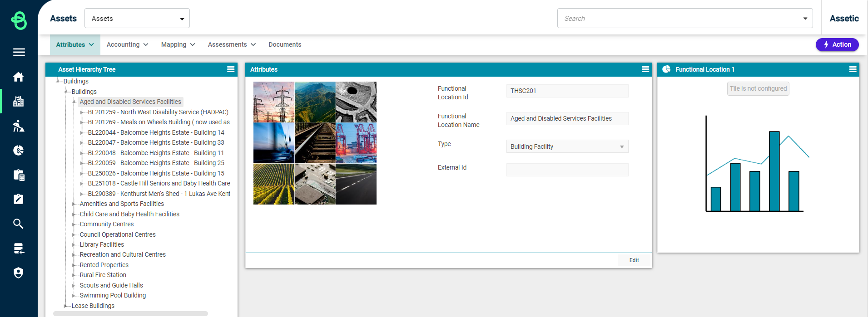Image resolution: width=868 pixels, height=317 pixels.
Task: Select BL201269 Meals on Wheels Building
Action: coord(159,122)
